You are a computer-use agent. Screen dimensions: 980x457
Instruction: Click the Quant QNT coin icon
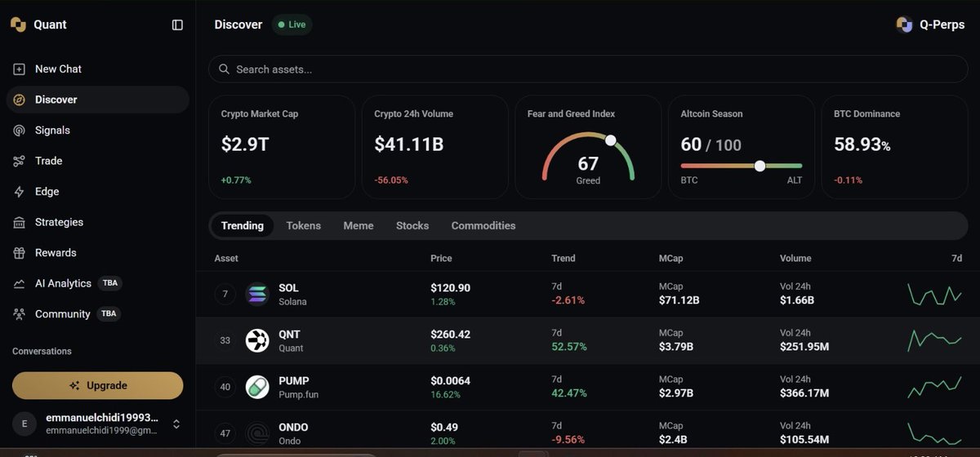[x=257, y=340]
